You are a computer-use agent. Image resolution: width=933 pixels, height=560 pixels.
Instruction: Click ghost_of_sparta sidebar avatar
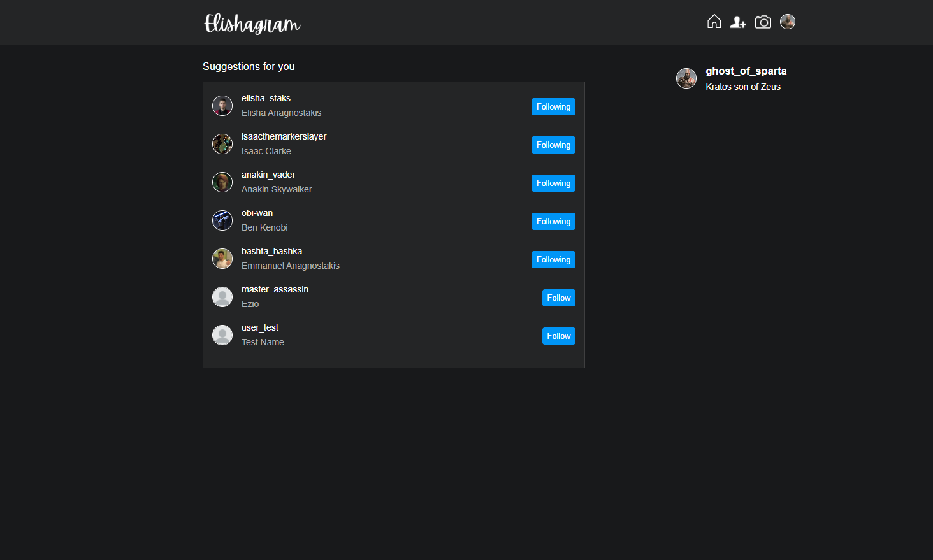686,78
